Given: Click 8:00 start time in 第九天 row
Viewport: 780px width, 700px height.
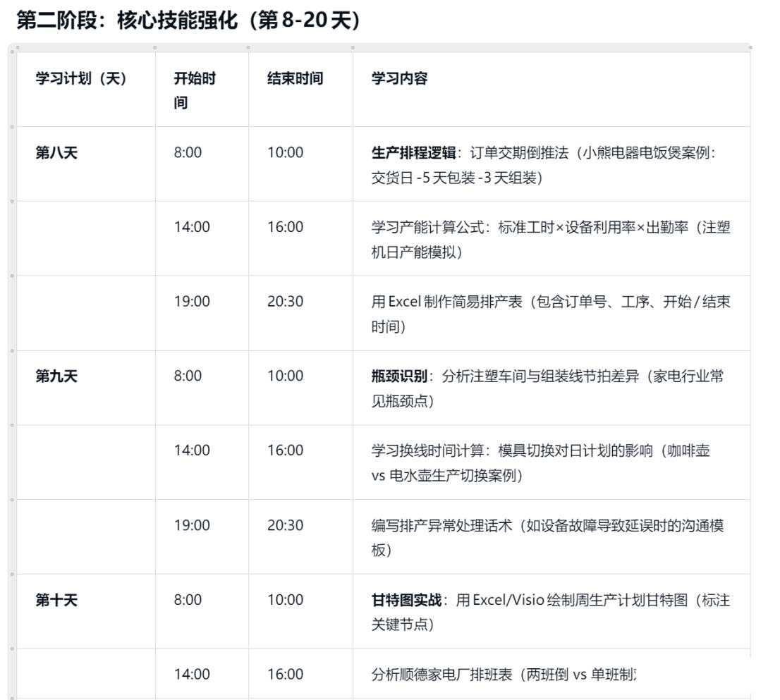Looking at the screenshot, I should coord(188,376).
